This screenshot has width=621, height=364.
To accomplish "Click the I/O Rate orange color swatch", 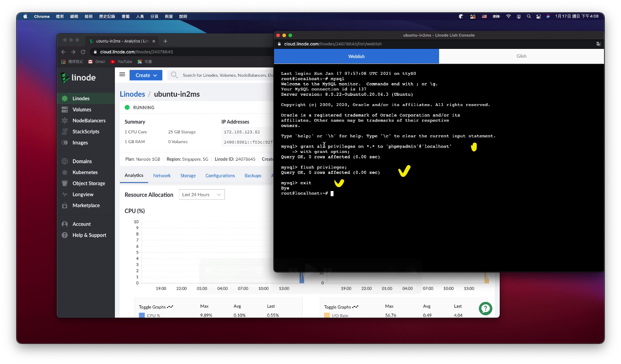I will (x=327, y=316).
